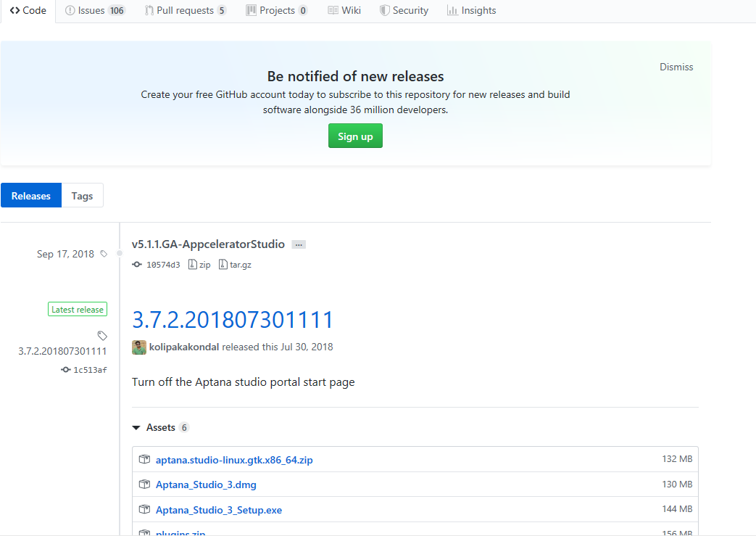This screenshot has width=756, height=536.
Task: Download Aptana_Studio_3_Setup.exe
Action: pos(219,510)
